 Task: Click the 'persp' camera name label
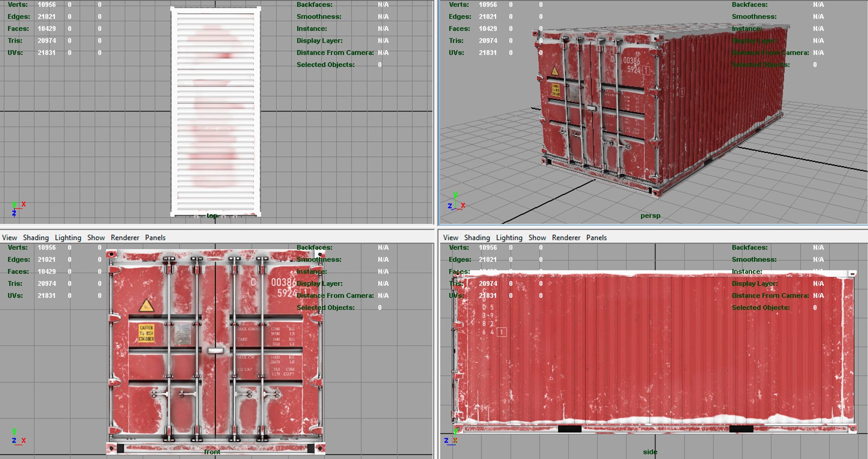[650, 216]
